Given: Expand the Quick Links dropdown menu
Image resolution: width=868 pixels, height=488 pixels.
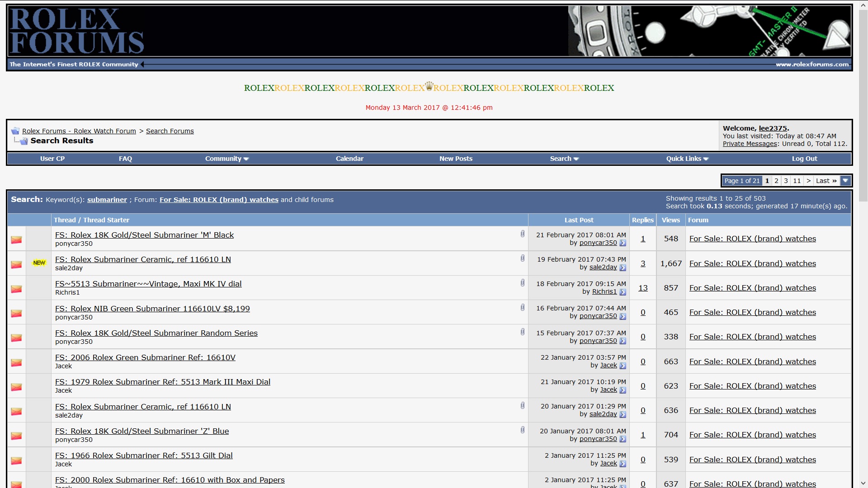Looking at the screenshot, I should (687, 159).
